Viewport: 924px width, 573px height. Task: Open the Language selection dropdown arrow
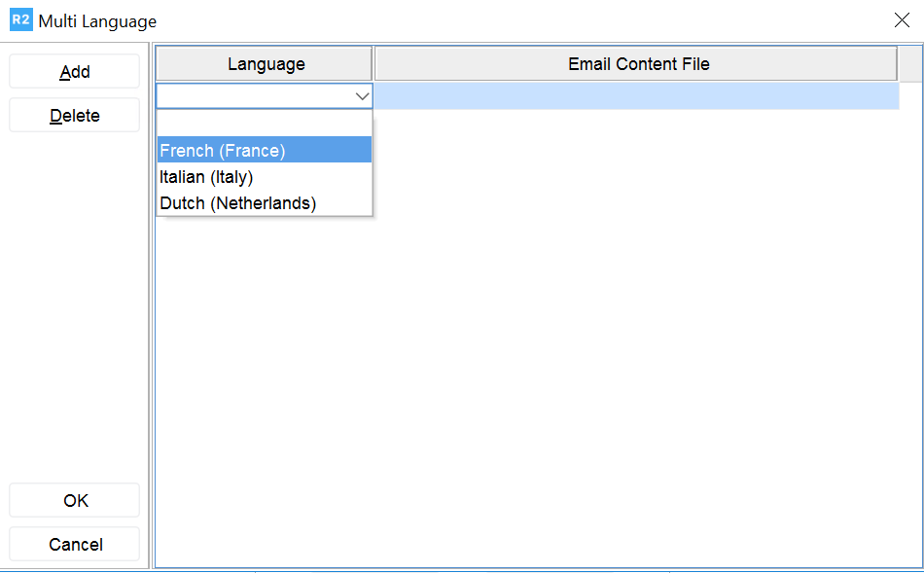pos(362,96)
